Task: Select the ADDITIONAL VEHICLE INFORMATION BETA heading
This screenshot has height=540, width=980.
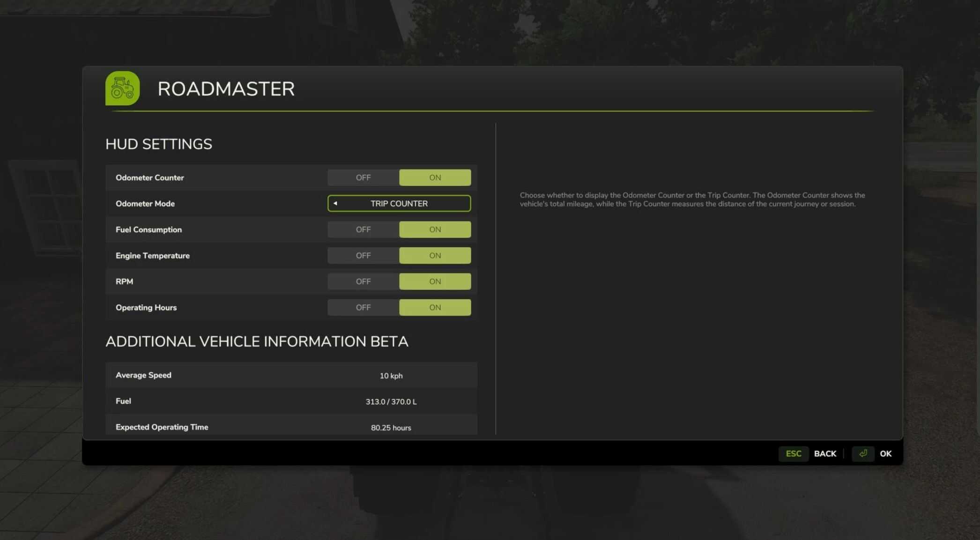Action: [257, 341]
